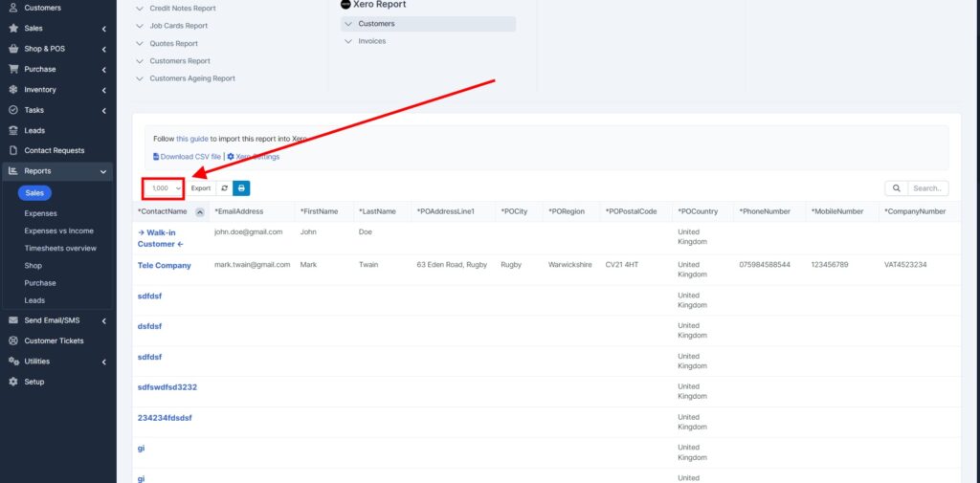Sort by *CompanyNumber column header
The image size is (980, 483).
click(915, 211)
